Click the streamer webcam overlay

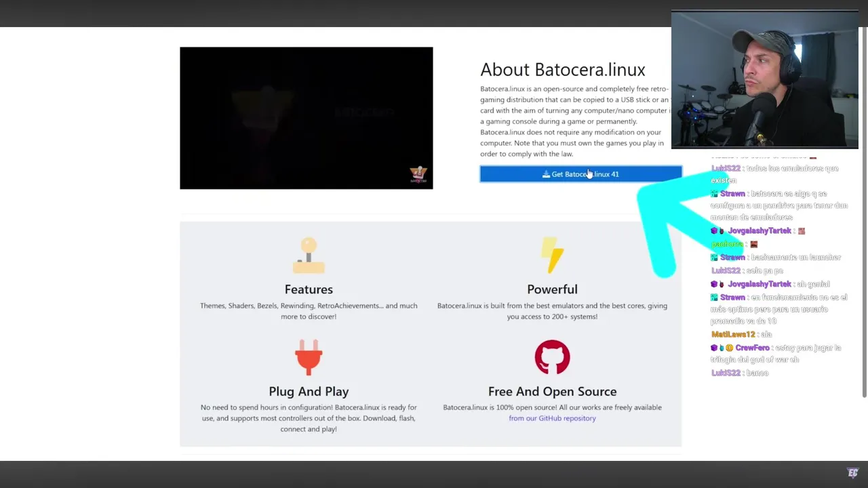tap(765, 80)
